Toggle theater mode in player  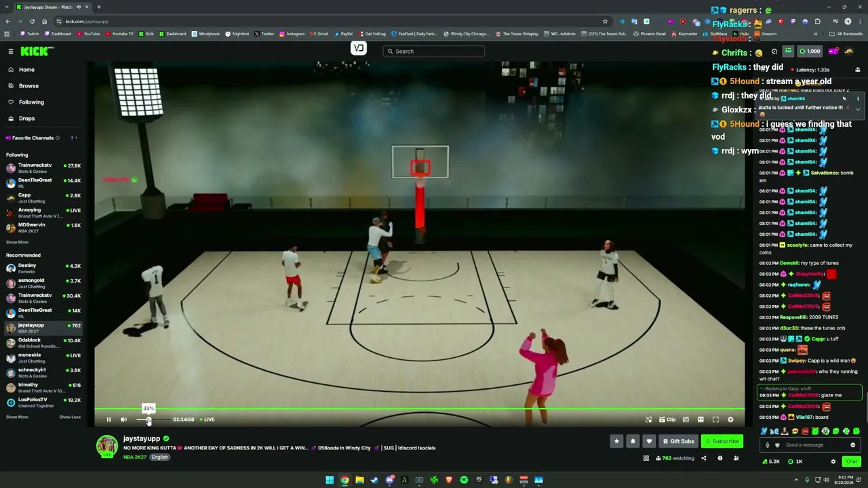(701, 420)
